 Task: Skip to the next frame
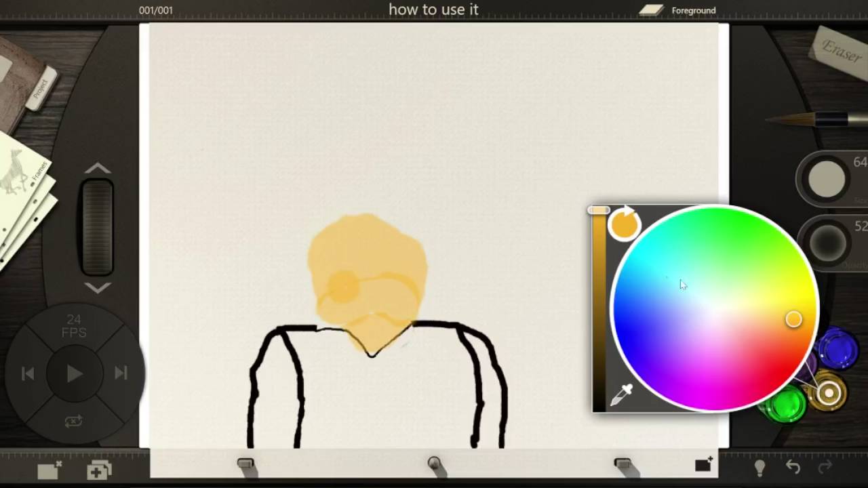click(x=121, y=373)
